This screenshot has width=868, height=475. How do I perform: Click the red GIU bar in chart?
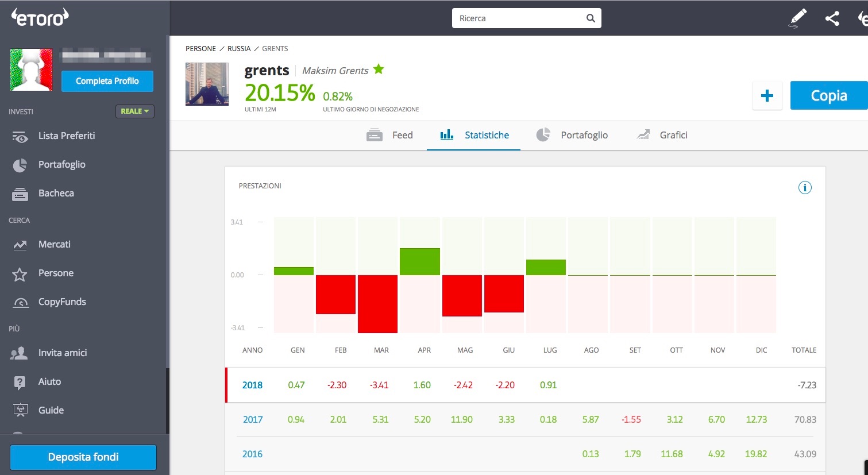click(504, 294)
